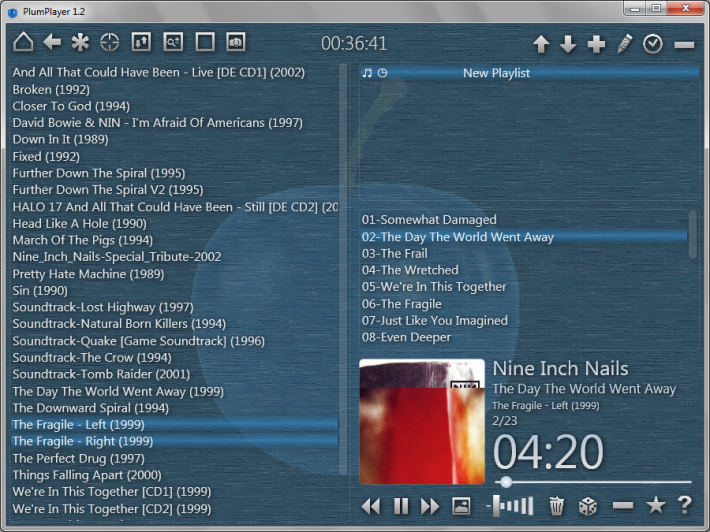The height and width of the screenshot is (532, 710).
Task: Click the large 04:20 time display
Action: pyautogui.click(x=548, y=452)
